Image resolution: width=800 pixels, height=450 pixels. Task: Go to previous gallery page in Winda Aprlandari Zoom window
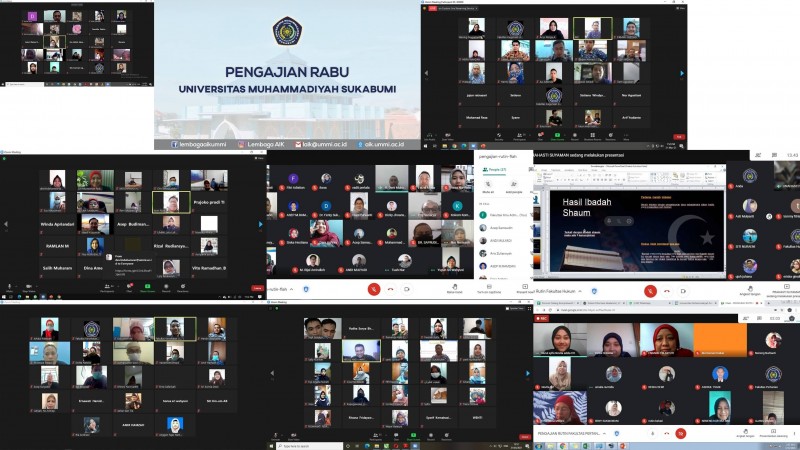[x=6, y=224]
